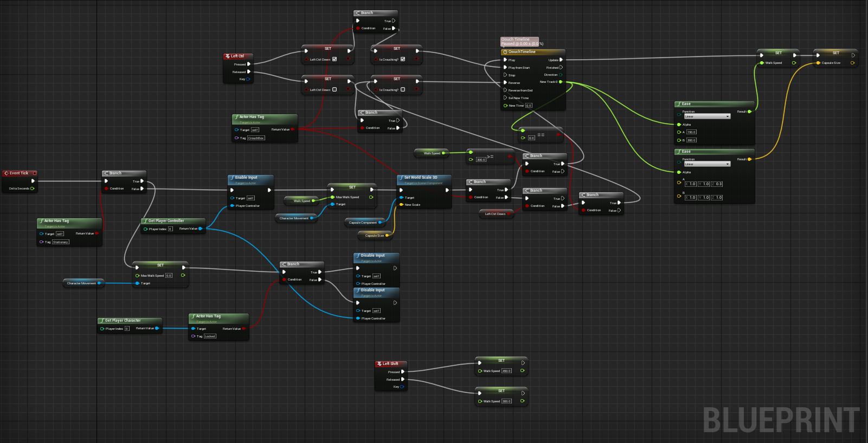Click the Set World Scale 3D function icon

coord(401,178)
